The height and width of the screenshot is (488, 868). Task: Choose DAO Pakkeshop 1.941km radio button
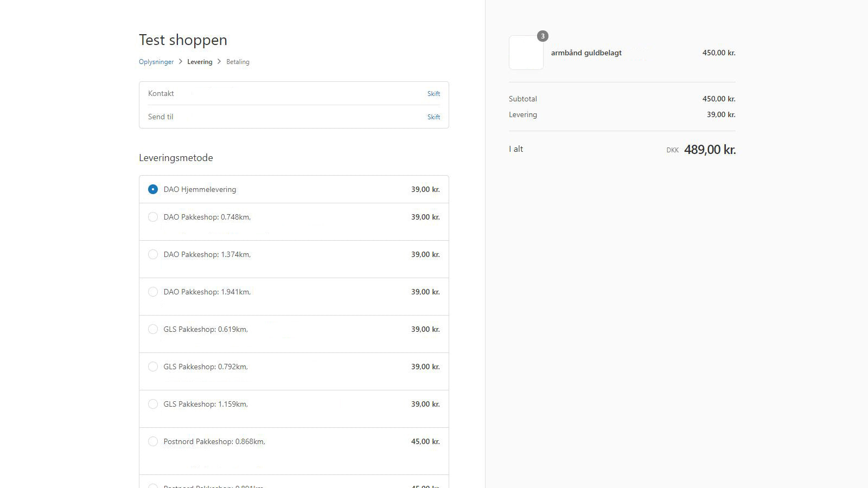[x=153, y=292]
